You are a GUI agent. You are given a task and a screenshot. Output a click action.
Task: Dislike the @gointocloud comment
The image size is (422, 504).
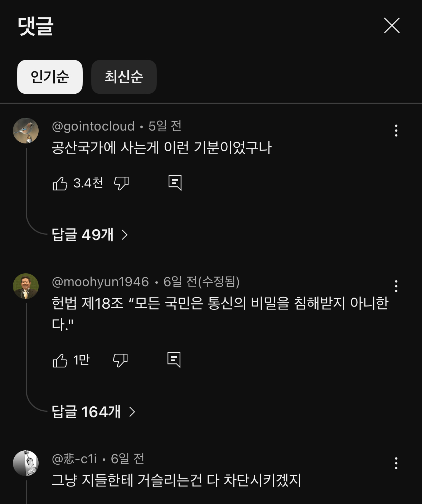[121, 184]
